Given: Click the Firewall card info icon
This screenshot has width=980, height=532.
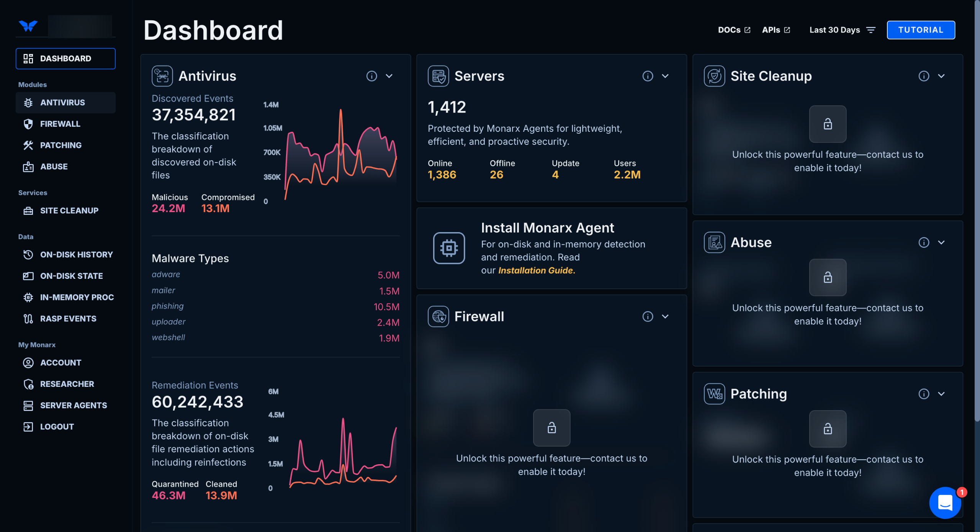Looking at the screenshot, I should [x=648, y=316].
